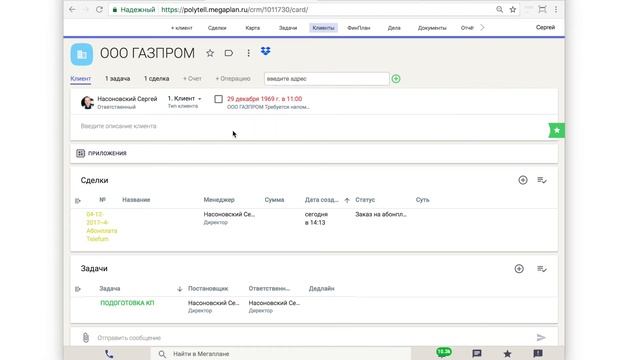
Task: Send message with paper plane icon
Action: (x=541, y=338)
